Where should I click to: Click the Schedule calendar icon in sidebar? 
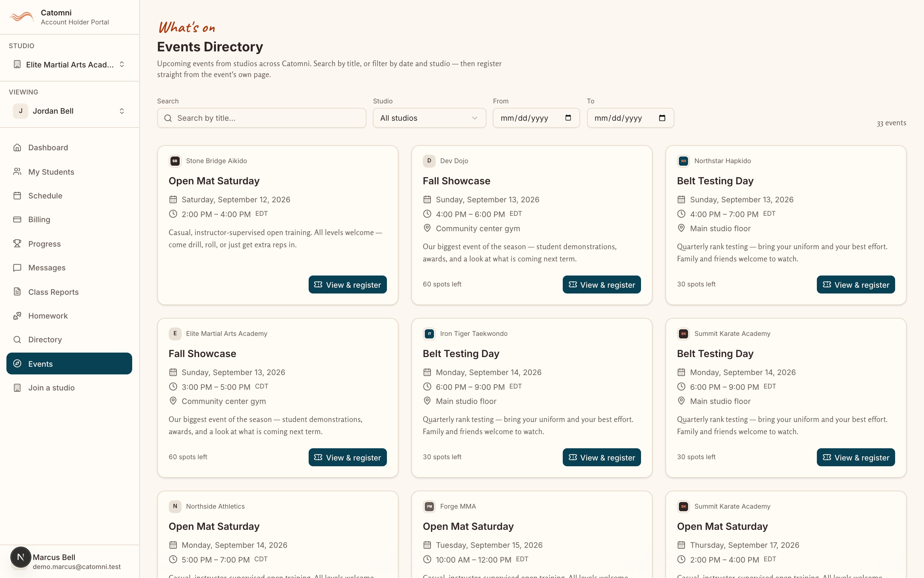point(17,196)
